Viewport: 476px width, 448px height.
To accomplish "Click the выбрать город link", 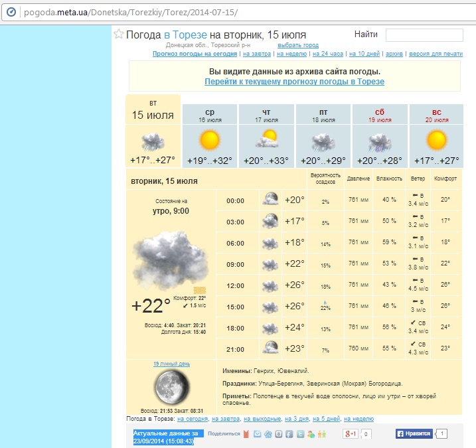I will pyautogui.click(x=298, y=45).
